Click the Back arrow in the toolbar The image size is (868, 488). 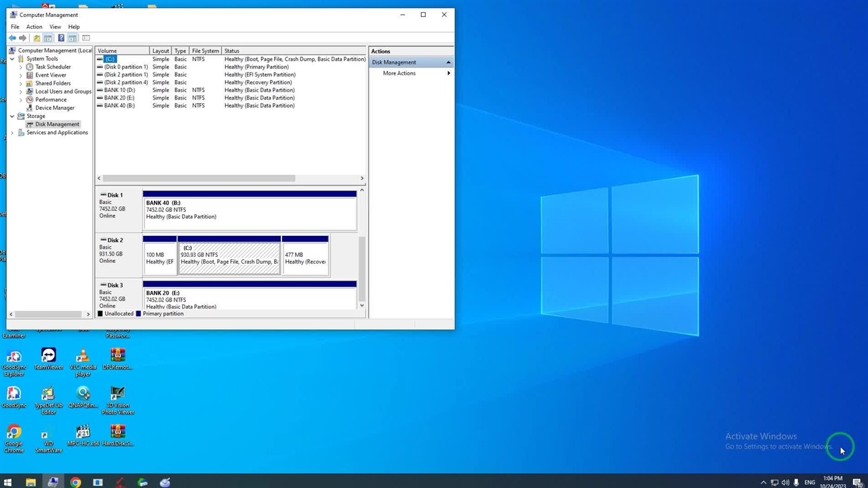(12, 38)
